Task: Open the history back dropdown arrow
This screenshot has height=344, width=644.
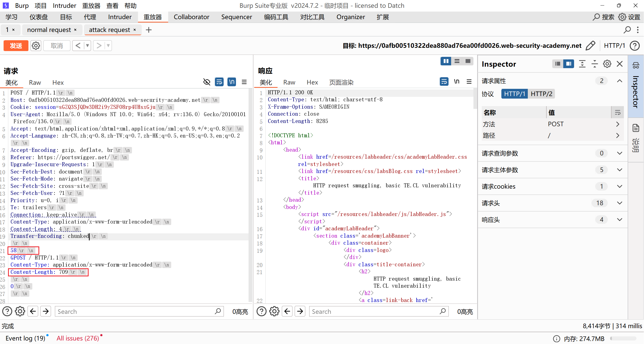Action: click(x=88, y=46)
